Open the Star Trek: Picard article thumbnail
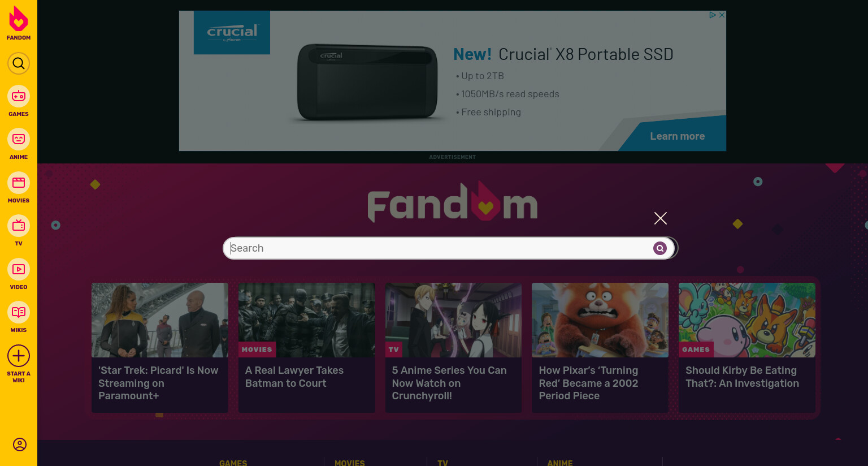868x466 pixels. tap(160, 320)
